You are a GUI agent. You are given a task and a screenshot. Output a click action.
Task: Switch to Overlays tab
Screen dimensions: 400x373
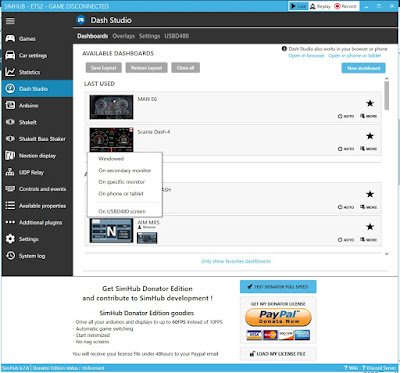click(x=123, y=36)
